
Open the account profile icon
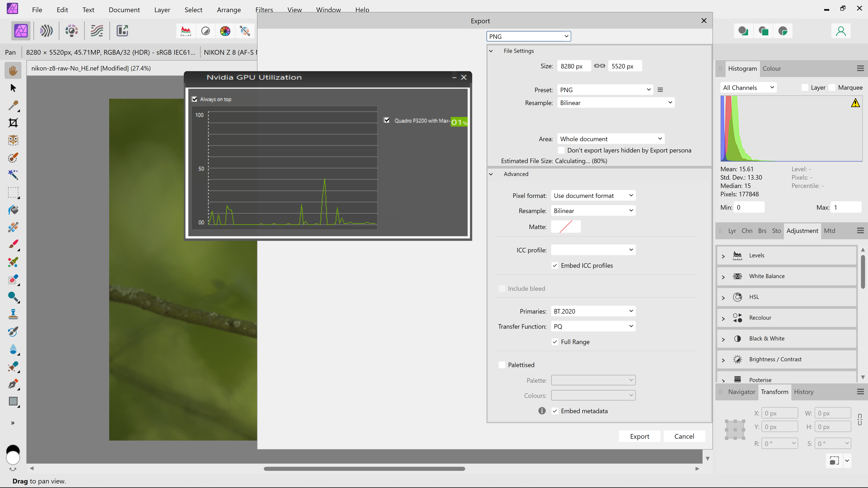841,31
